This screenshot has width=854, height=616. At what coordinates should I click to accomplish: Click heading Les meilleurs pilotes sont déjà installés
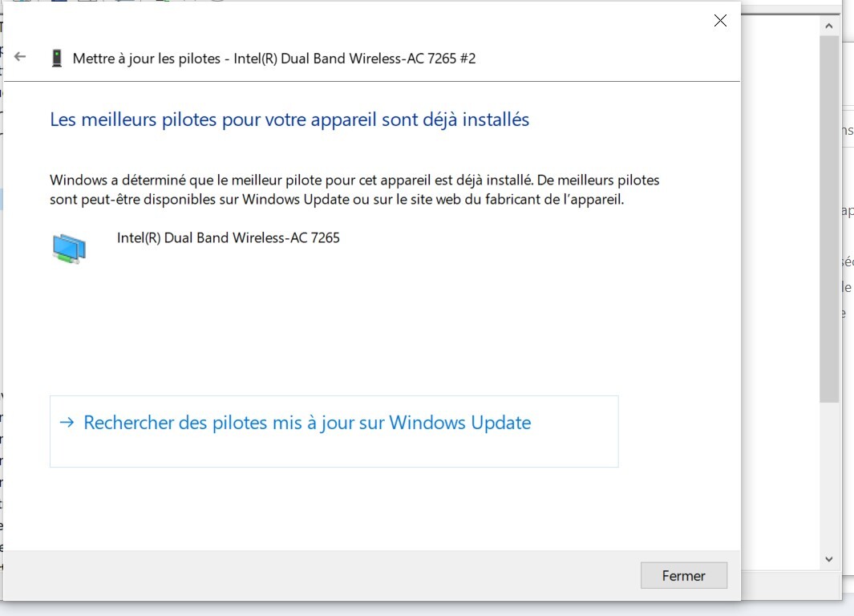289,120
